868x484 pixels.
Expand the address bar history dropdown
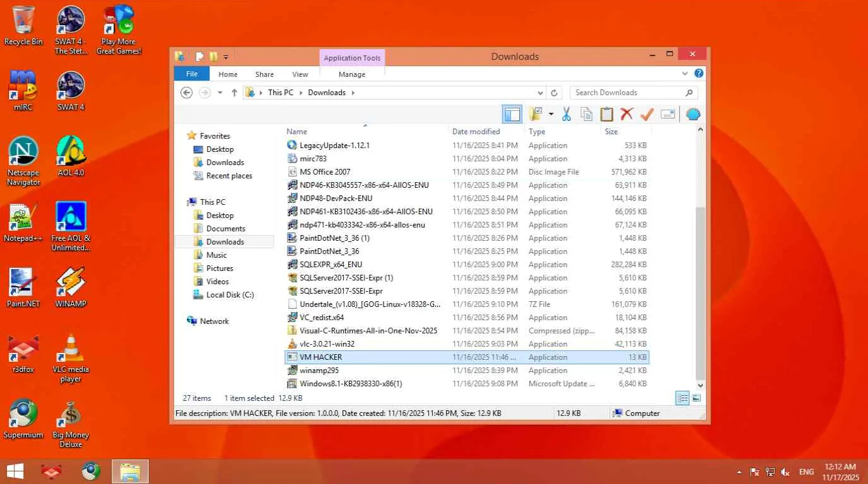point(540,93)
